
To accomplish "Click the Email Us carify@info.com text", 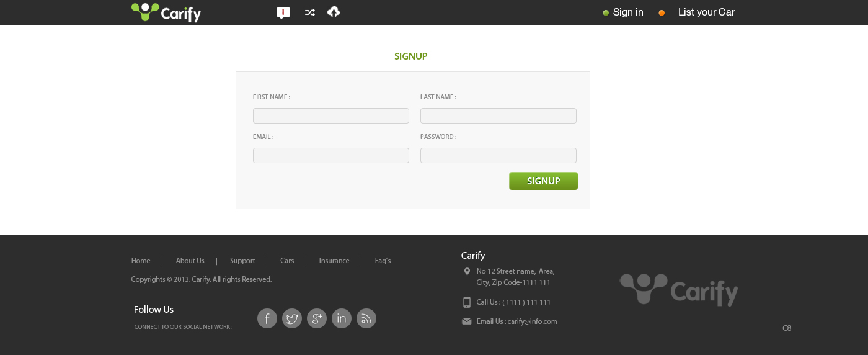I will tap(517, 321).
